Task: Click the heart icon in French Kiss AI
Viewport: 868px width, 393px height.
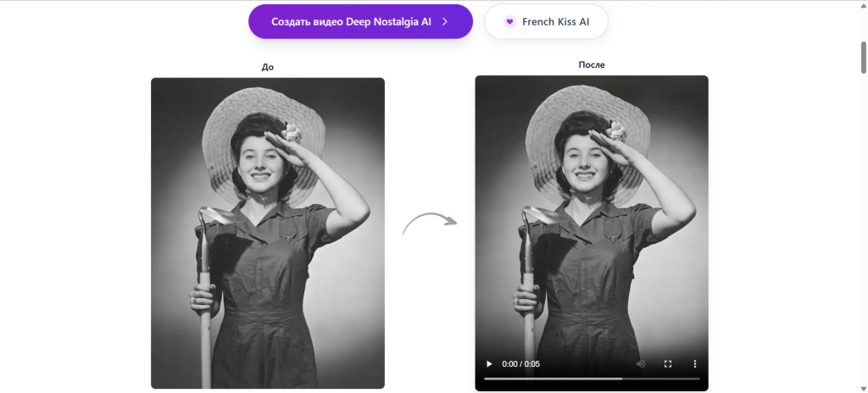Action: coord(509,22)
